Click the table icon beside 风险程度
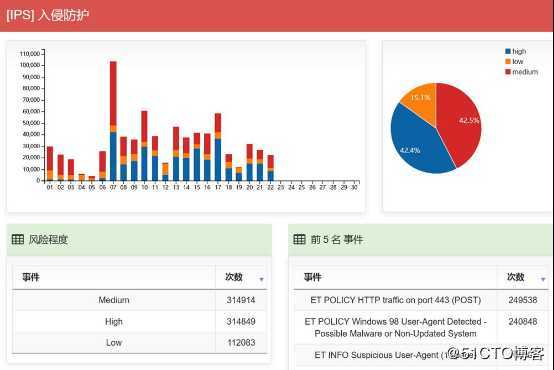The width and height of the screenshot is (554, 370). 18,239
